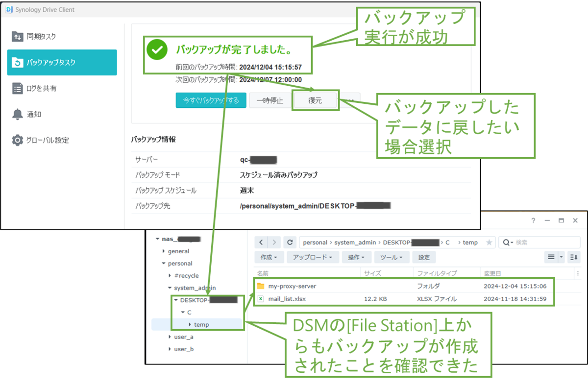
Task: Click the 通知 bell icon
Action: tap(18, 114)
